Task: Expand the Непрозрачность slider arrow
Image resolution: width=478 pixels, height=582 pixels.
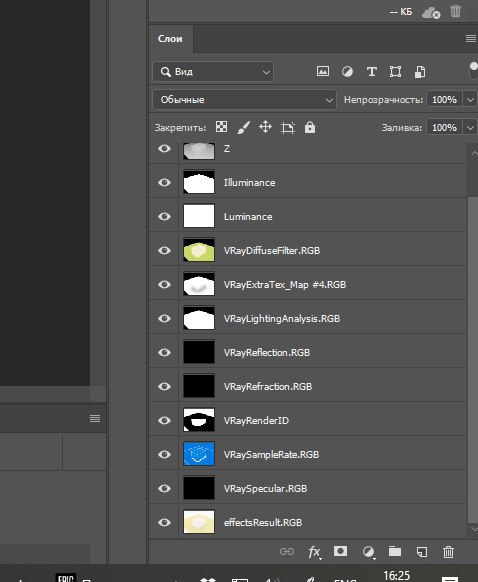Action: 470,99
